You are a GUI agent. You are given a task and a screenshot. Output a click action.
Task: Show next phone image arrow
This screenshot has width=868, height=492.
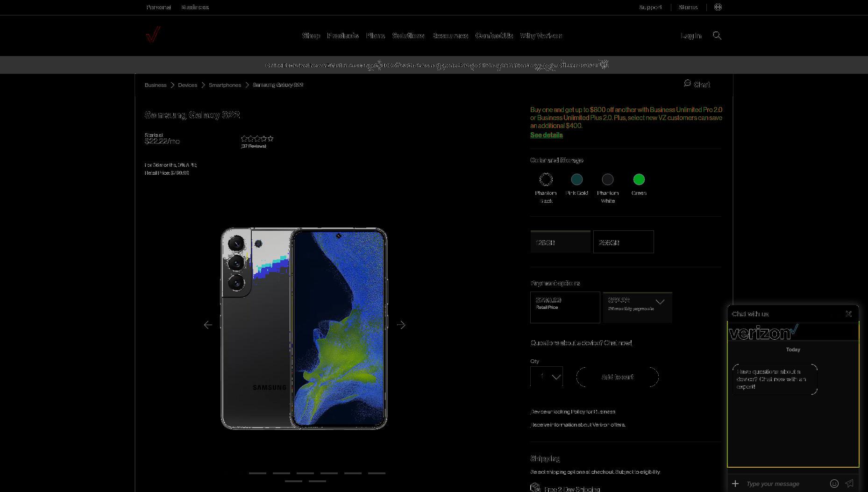pos(401,325)
